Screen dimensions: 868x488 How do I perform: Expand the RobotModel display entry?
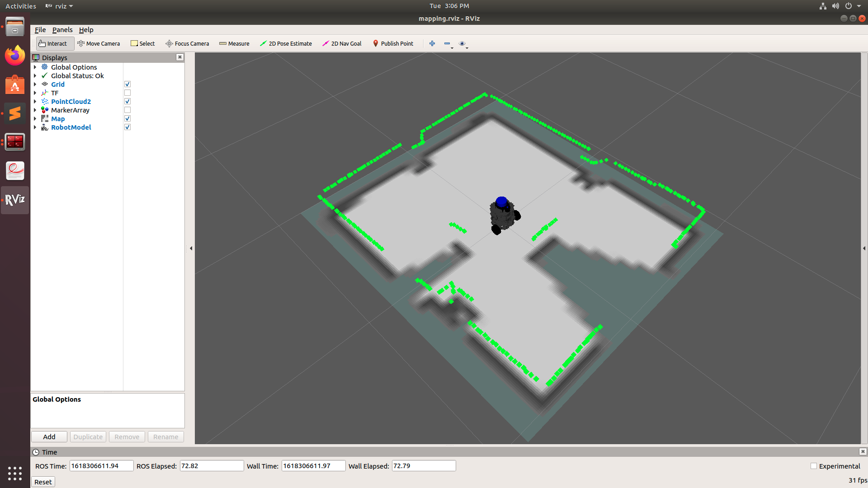[35, 127]
